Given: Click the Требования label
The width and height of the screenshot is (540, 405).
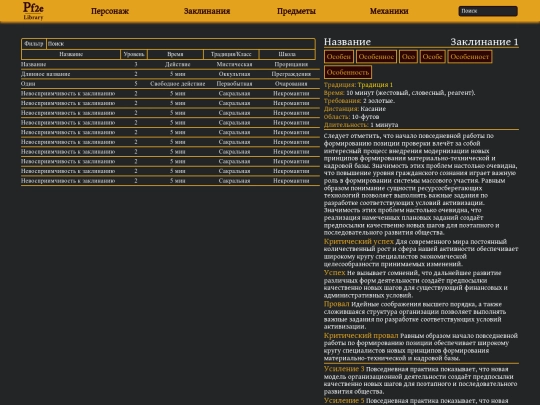Looking at the screenshot, I should click(342, 101).
